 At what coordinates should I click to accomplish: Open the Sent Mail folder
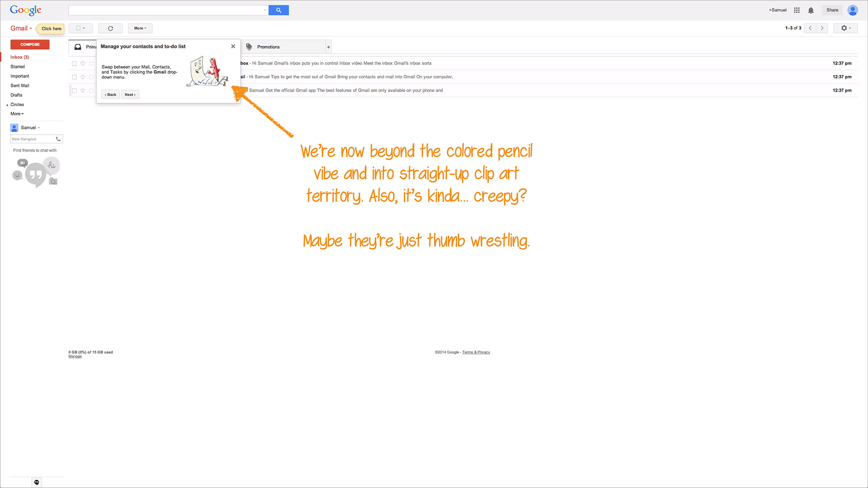[x=20, y=85]
